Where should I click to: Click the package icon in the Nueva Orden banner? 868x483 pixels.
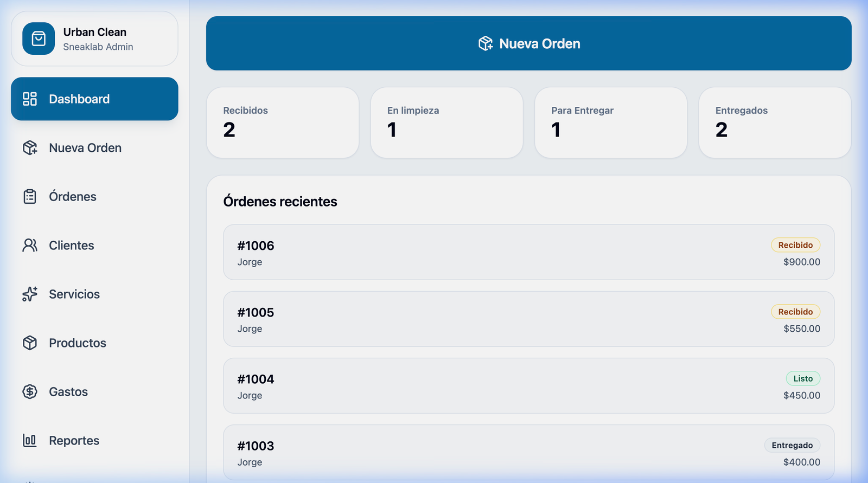click(x=486, y=43)
